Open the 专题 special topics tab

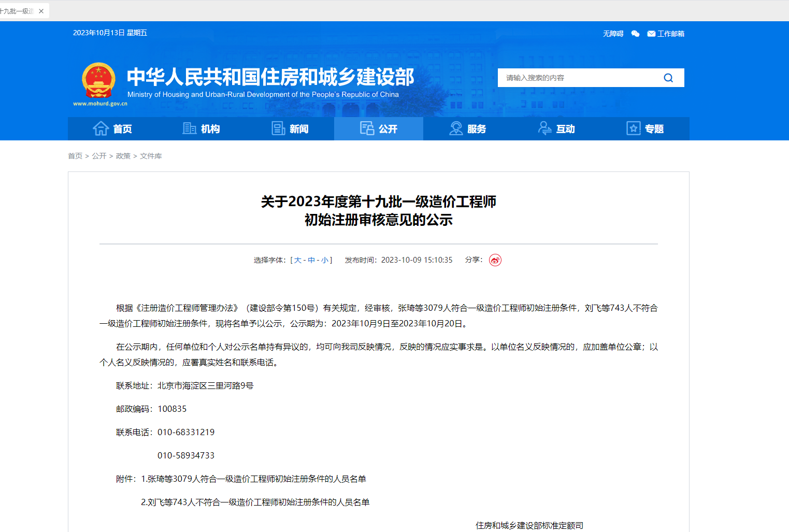tap(645, 128)
